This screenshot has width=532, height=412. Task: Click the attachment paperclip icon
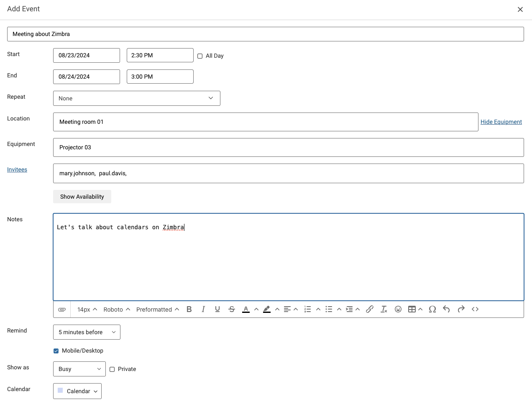pos(62,310)
